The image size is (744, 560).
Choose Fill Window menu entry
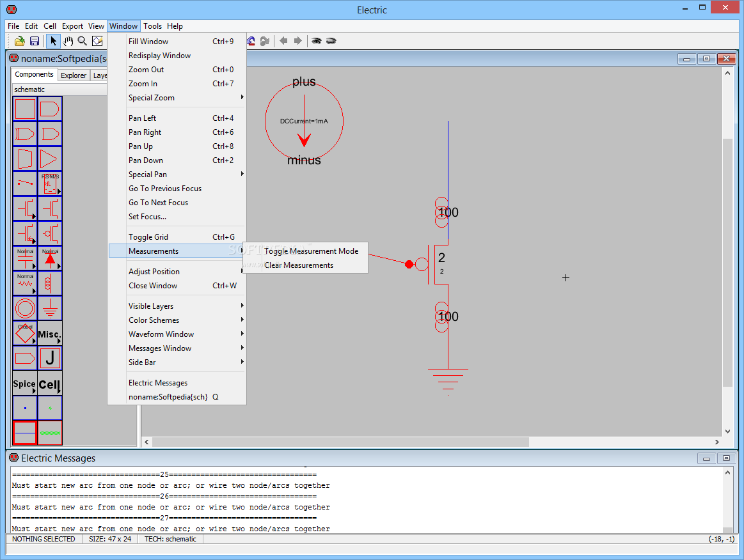pos(177,42)
